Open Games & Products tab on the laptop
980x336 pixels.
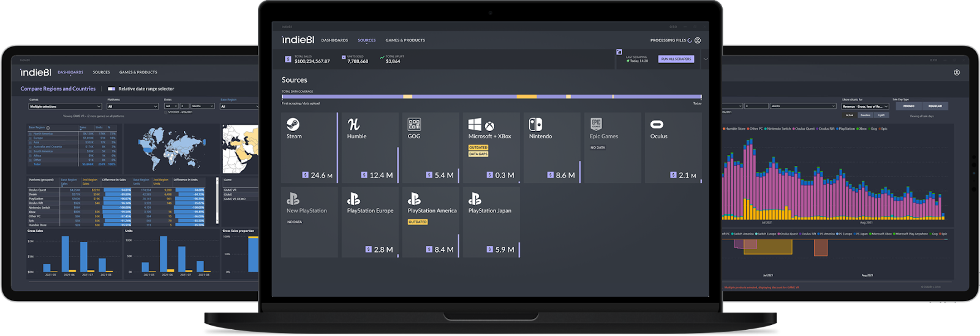[x=405, y=40]
